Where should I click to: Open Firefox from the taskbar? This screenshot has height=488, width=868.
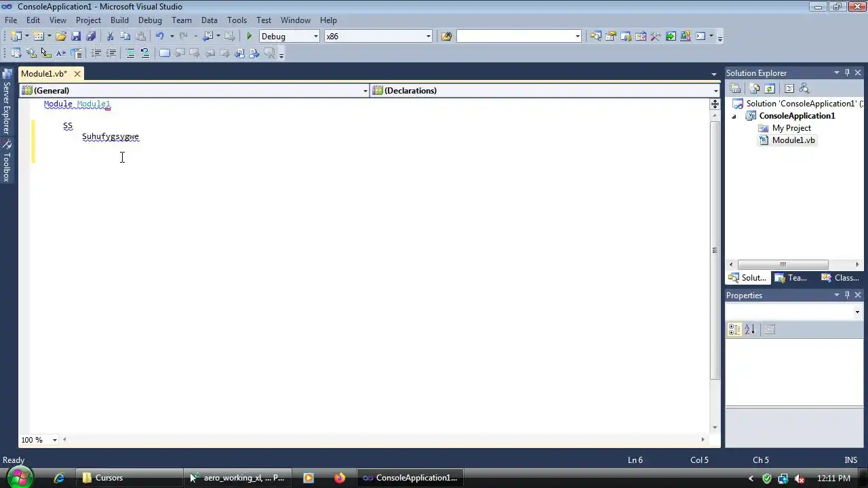tap(339, 478)
